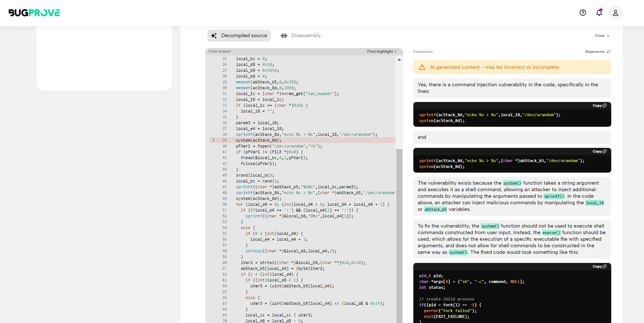Copy the second abStack_b5 code block
Screen dimensions: 644x323
coord(599,151)
